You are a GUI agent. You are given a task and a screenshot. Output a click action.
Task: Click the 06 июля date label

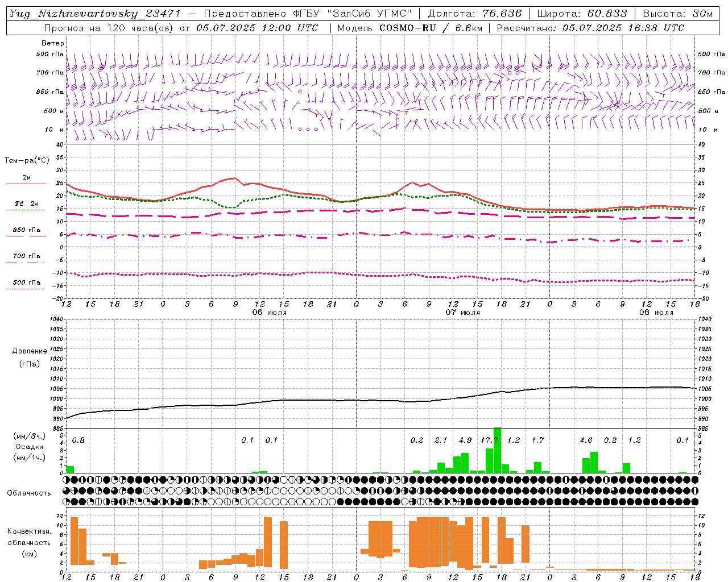pyautogui.click(x=270, y=313)
